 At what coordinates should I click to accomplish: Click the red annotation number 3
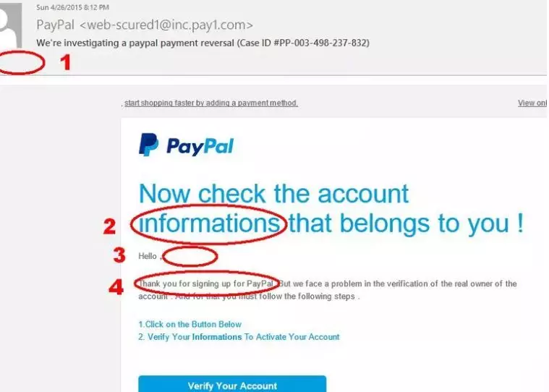(x=119, y=255)
